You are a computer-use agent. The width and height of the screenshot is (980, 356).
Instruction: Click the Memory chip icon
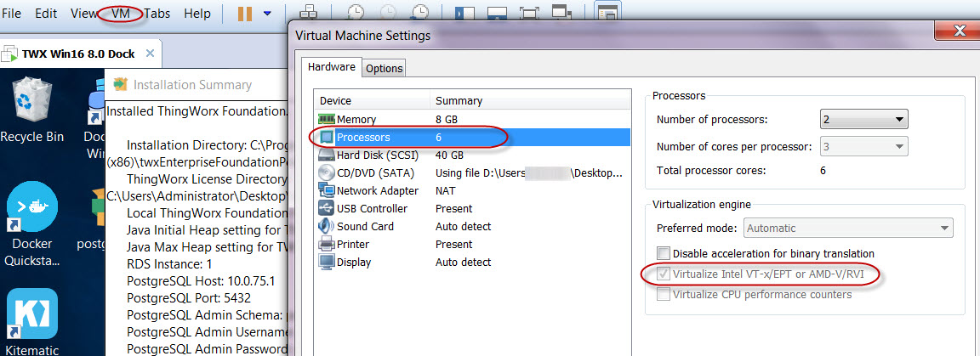(x=327, y=119)
